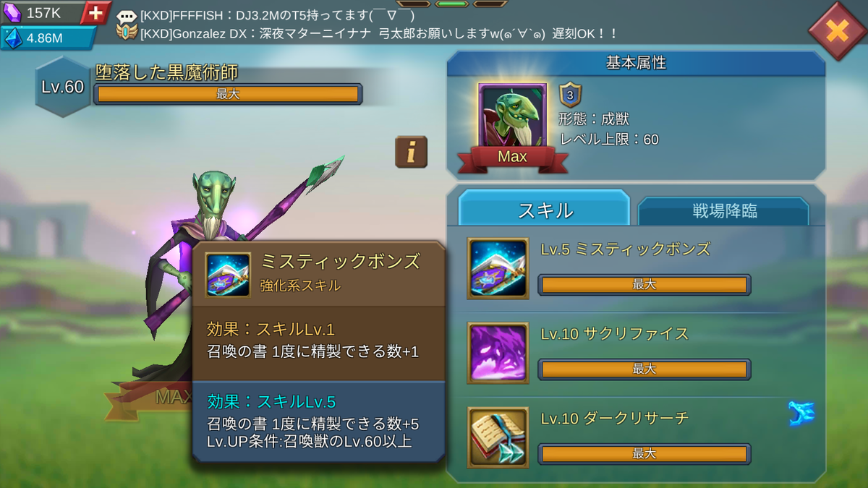Select the purple サクリファイス skill icon

click(x=498, y=353)
